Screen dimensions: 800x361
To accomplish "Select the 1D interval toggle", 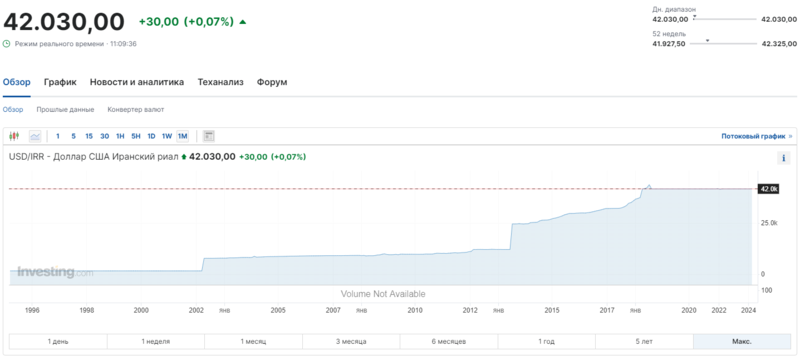I will [x=152, y=136].
